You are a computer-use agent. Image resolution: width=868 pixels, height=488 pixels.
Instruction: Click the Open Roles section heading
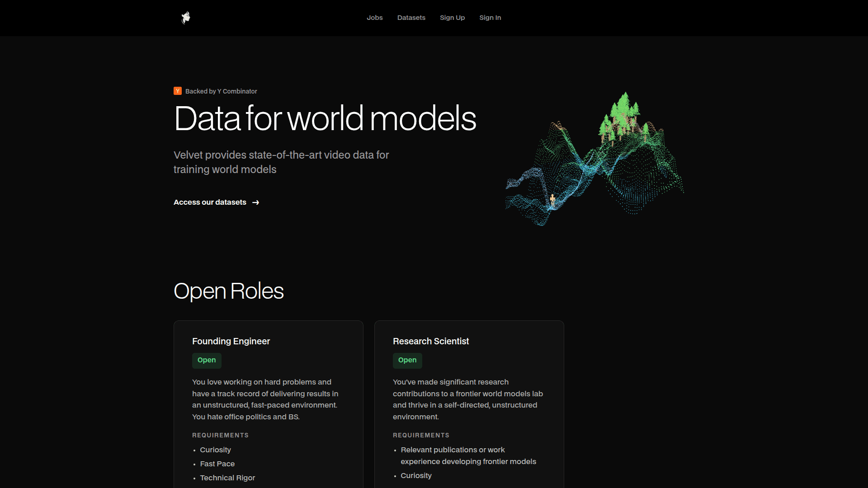[228, 291]
